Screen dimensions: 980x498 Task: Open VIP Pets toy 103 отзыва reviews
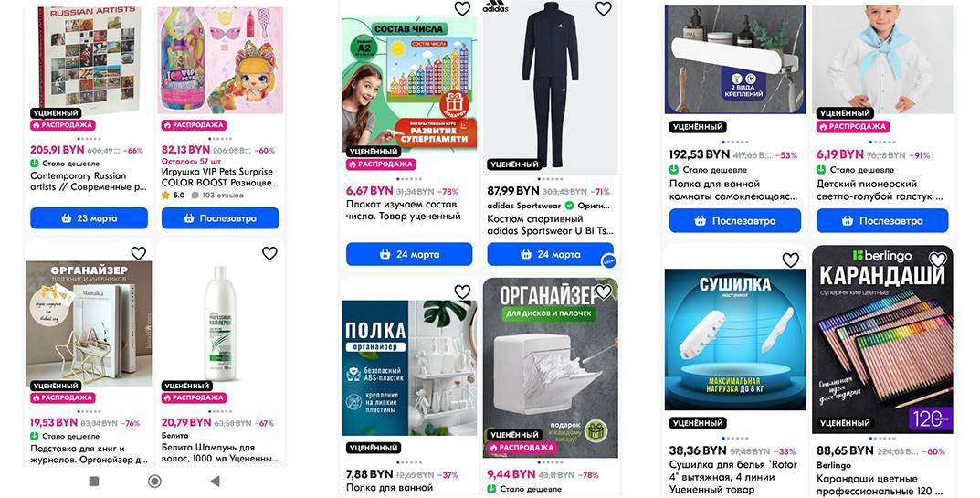(216, 196)
